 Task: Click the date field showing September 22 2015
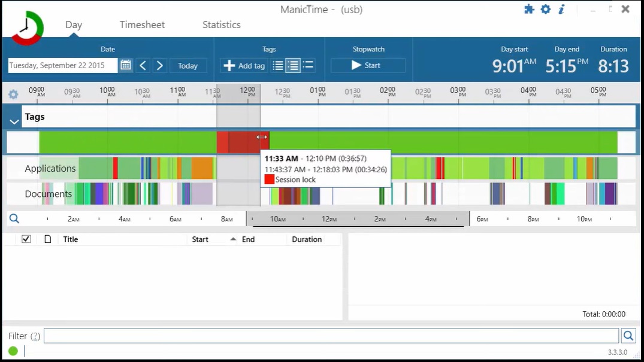click(x=63, y=66)
